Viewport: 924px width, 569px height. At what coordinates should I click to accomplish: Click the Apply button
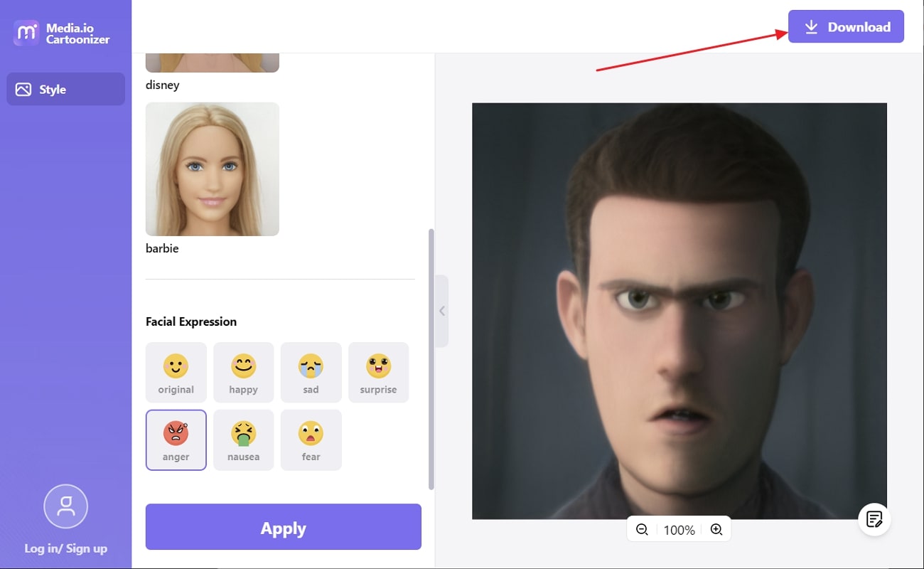tap(283, 527)
